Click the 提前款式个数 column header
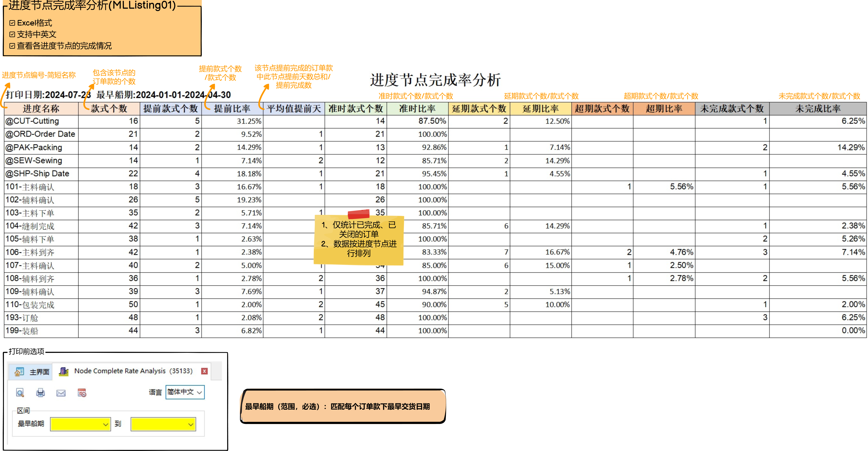 [x=171, y=109]
